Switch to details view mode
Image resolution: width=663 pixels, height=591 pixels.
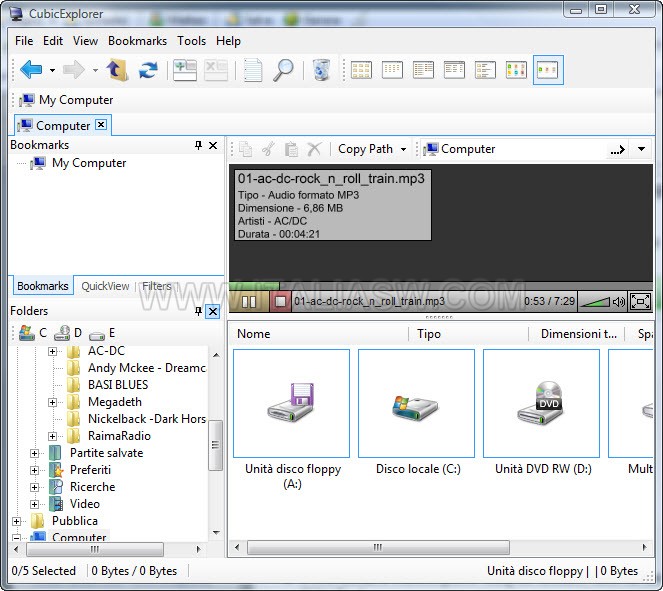coord(454,70)
